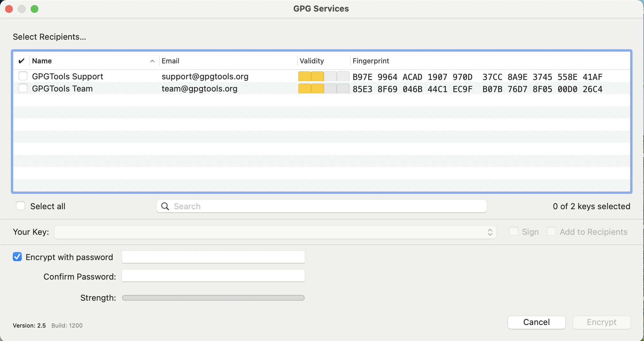Click the Encrypt button
Image resolution: width=644 pixels, height=341 pixels.
click(x=602, y=322)
